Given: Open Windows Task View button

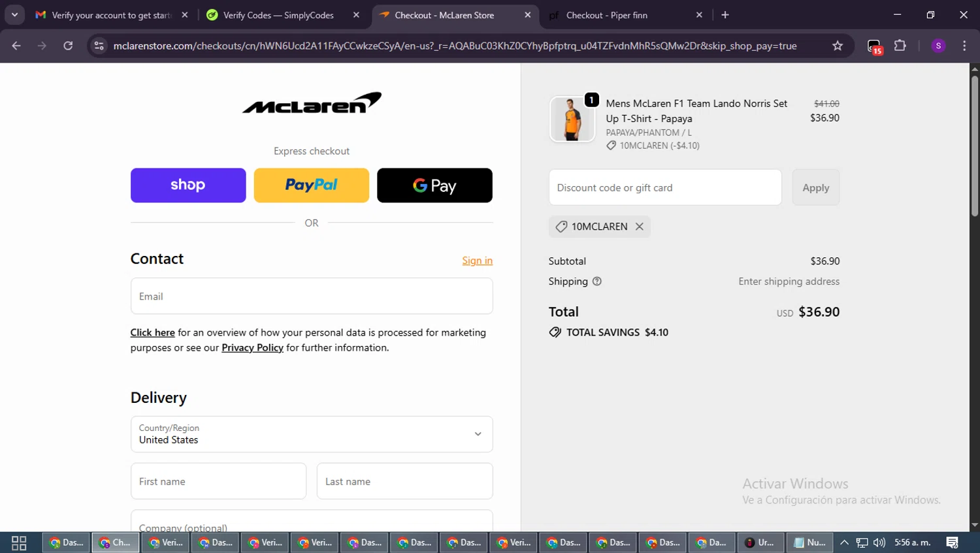Looking at the screenshot, I should point(19,543).
